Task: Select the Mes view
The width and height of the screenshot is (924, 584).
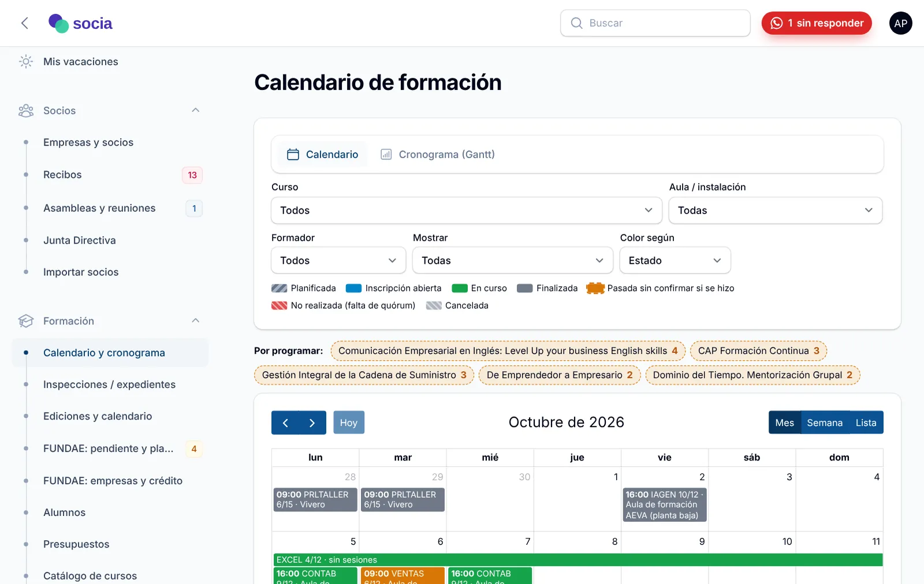Action: [785, 422]
